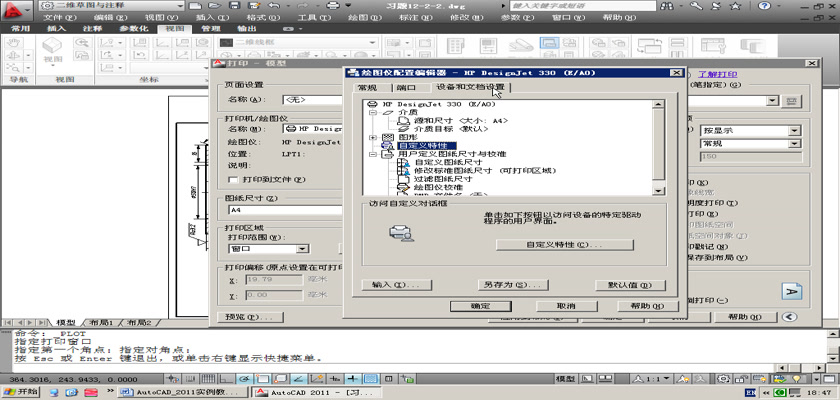Switch to AutoCAD_2011 document taskbar button
The image size is (840, 400).
pos(183,393)
